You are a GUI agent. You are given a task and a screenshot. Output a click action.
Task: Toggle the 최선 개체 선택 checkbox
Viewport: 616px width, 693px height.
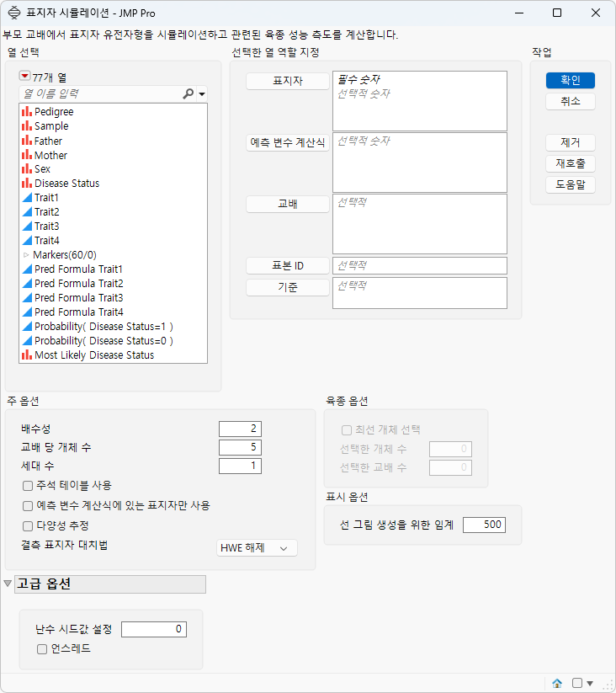pyautogui.click(x=347, y=430)
